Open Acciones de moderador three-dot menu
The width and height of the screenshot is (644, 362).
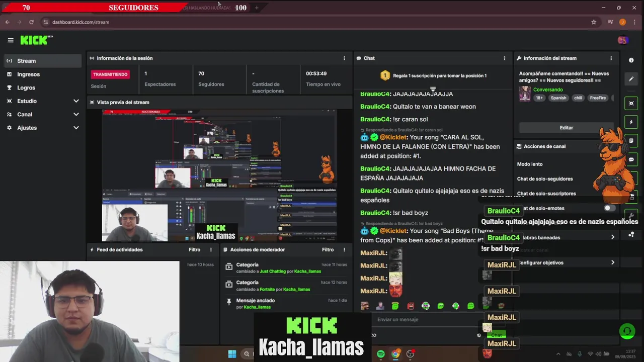(344, 250)
